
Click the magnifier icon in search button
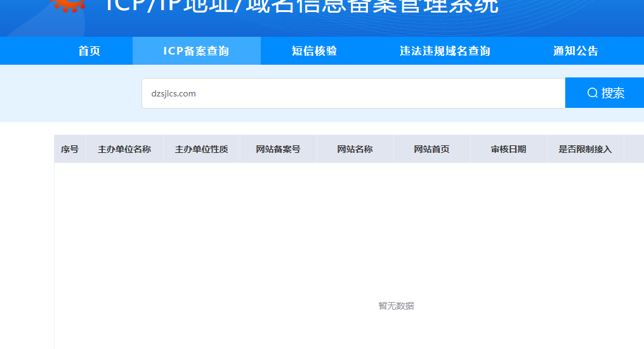pyautogui.click(x=593, y=93)
